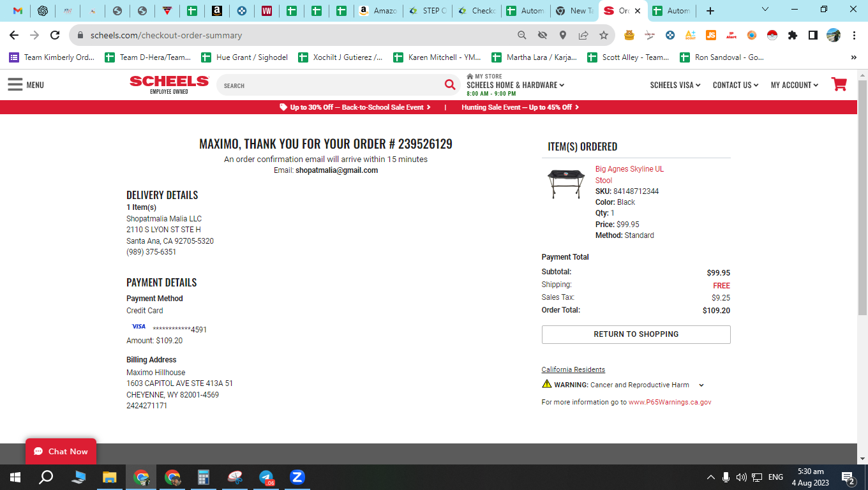Open the Ron Sandoval - Go... bookmark
Viewport: 868px width, 490px height.
722,57
